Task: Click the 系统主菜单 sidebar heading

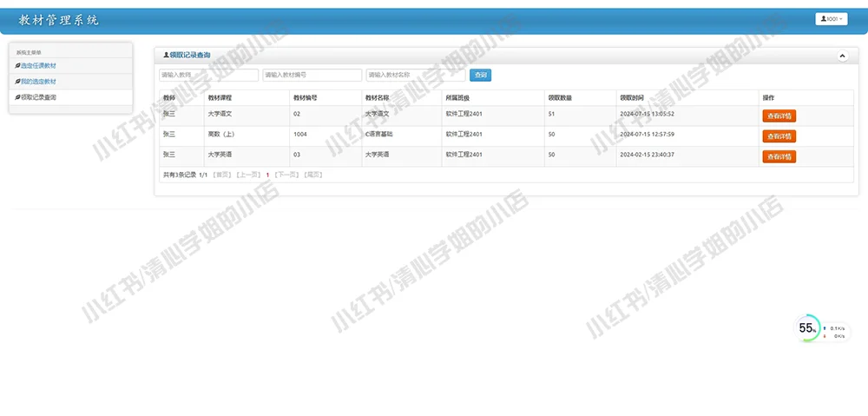Action: 29,53
